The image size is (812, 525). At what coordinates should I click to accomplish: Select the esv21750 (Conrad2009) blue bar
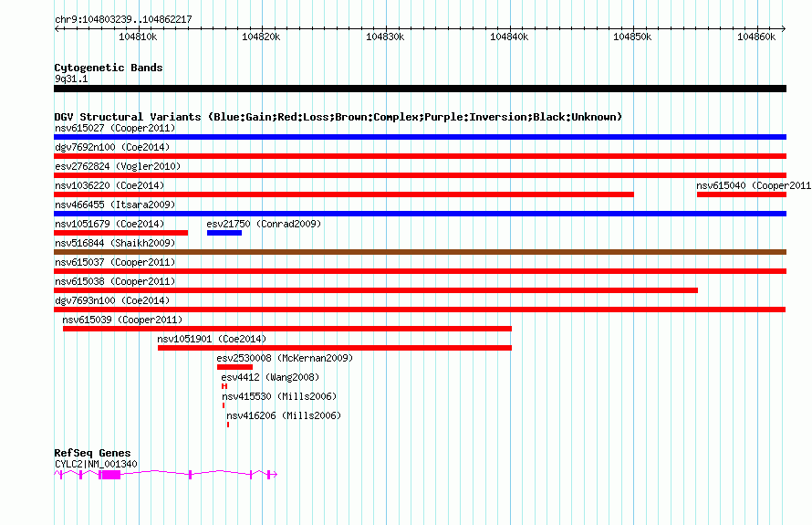[x=224, y=233]
